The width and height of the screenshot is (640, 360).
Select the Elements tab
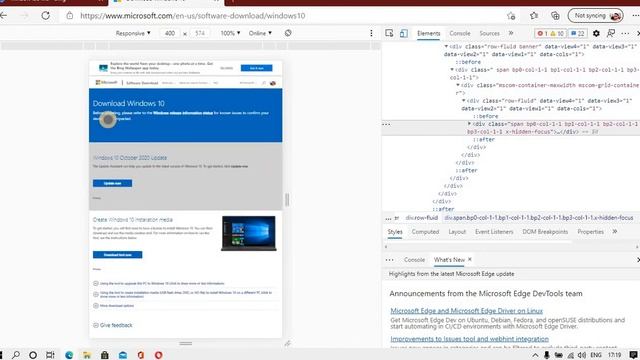point(429,33)
